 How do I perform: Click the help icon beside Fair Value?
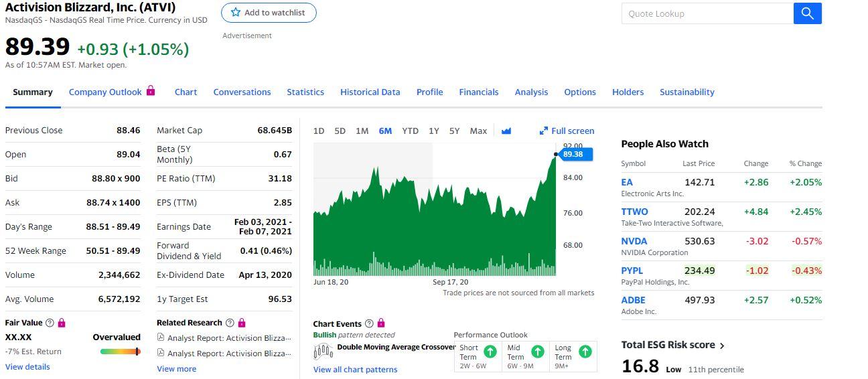50,323
